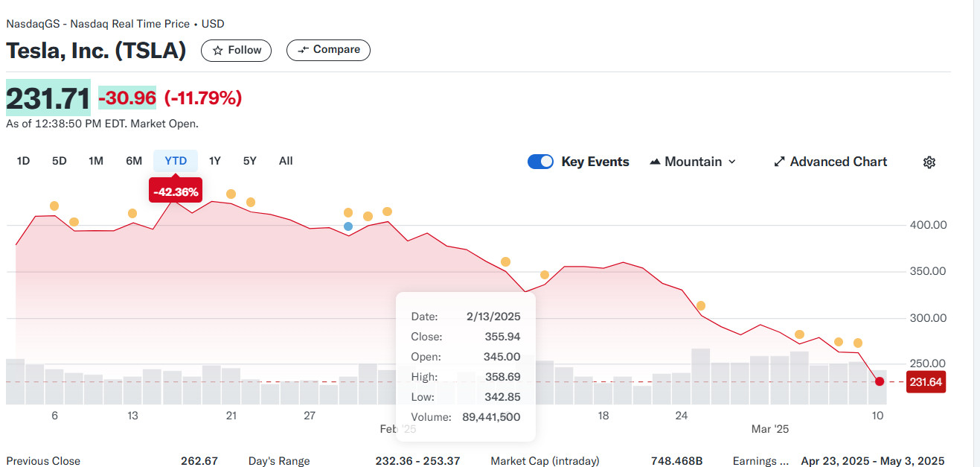Screen dimensions: 980x467
Task: Click the Previous Close label
Action: (x=43, y=461)
